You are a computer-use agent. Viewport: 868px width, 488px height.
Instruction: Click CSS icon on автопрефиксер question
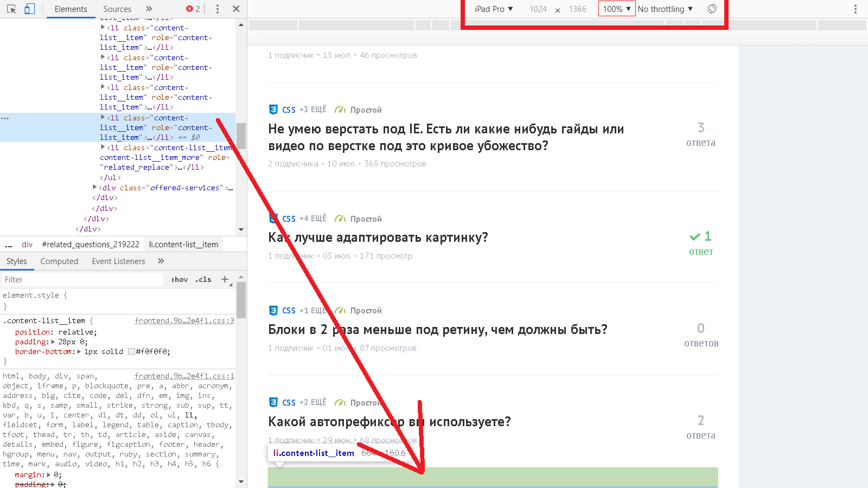point(273,402)
